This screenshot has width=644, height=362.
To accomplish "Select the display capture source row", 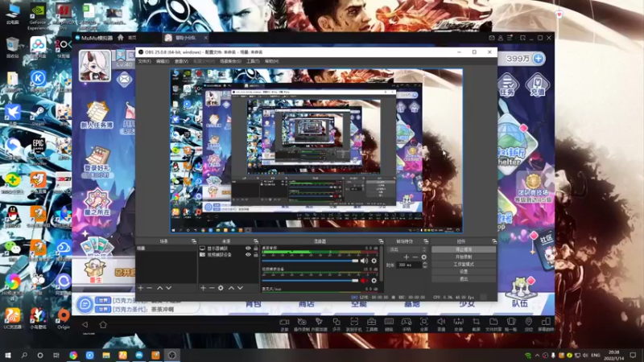I will tap(229, 249).
